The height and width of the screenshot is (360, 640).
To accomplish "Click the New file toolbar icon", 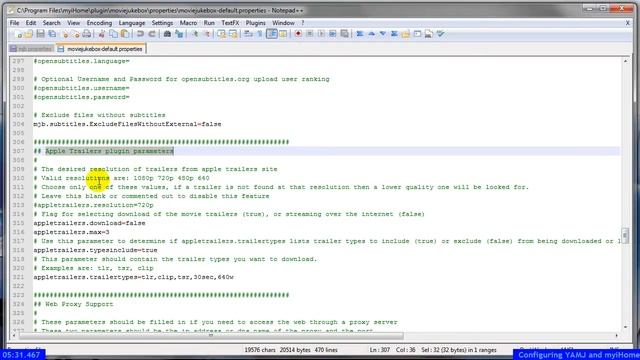I will (19, 34).
